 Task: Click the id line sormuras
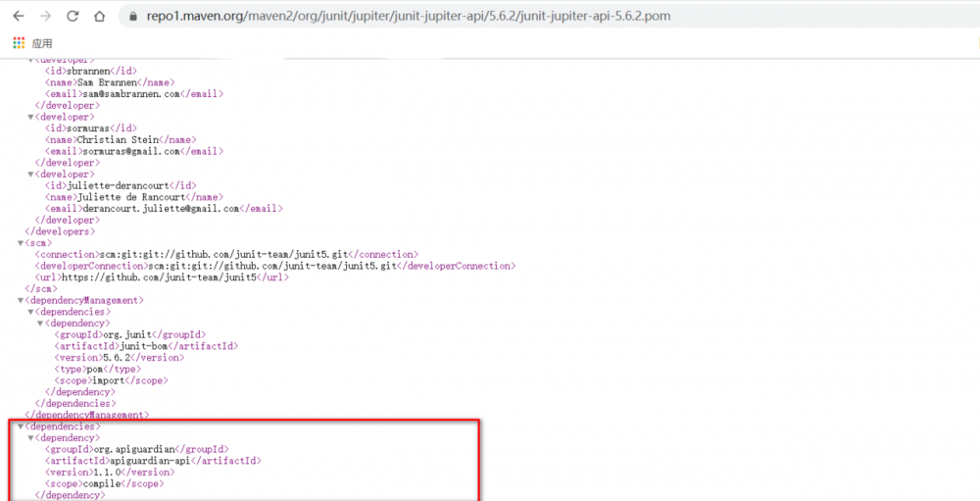(90, 128)
